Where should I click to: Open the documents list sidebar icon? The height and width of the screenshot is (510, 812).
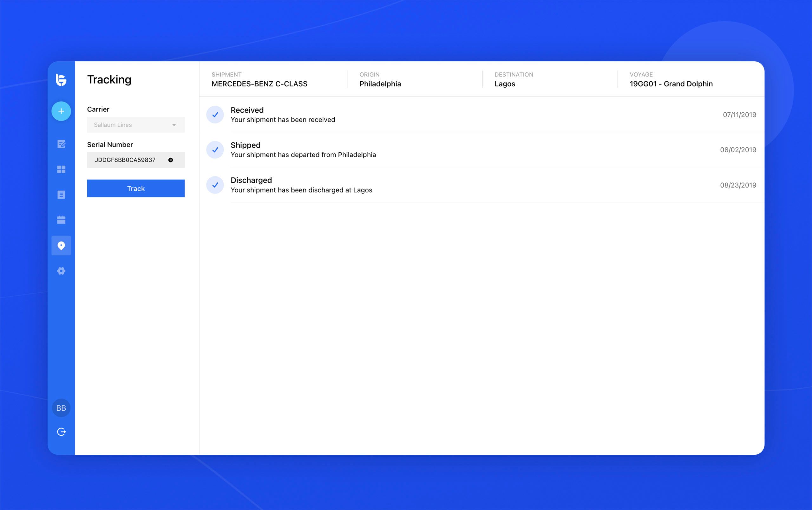(x=61, y=195)
